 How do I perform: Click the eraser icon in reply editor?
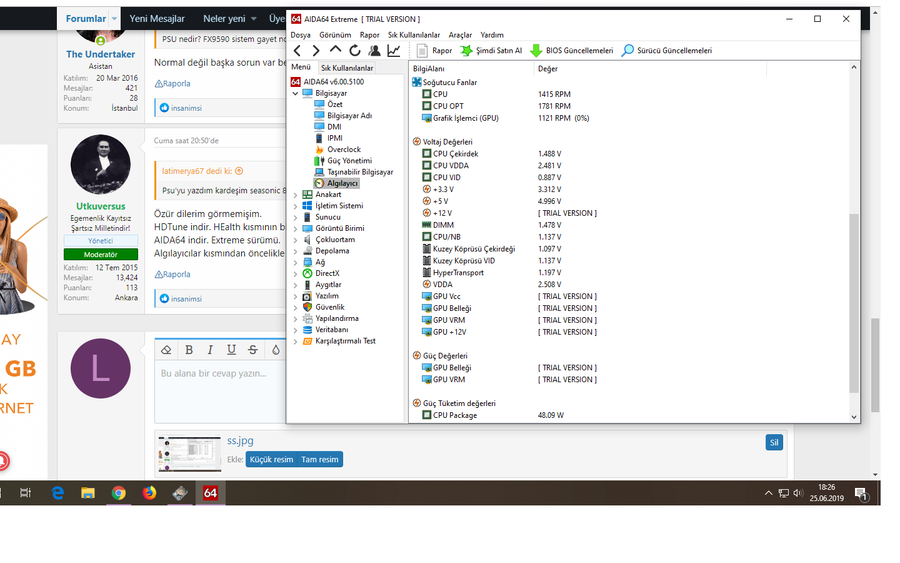tap(166, 350)
